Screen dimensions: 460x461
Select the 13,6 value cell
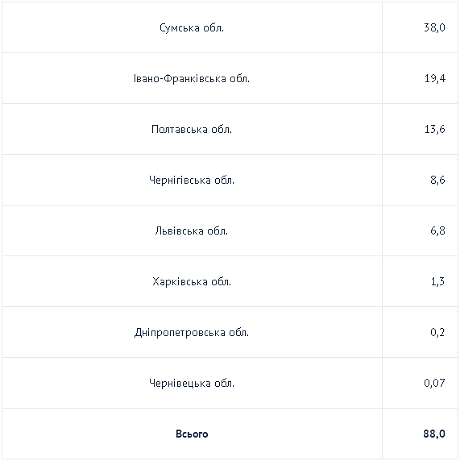click(x=420, y=129)
